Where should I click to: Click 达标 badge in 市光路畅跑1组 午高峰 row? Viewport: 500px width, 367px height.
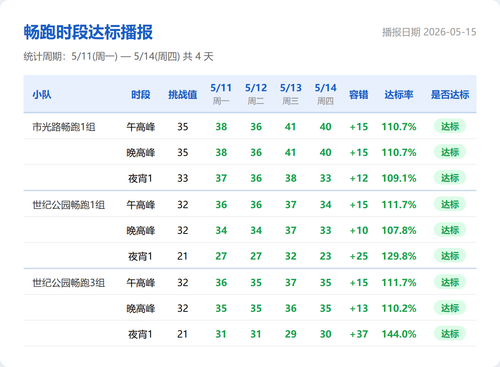(450, 126)
